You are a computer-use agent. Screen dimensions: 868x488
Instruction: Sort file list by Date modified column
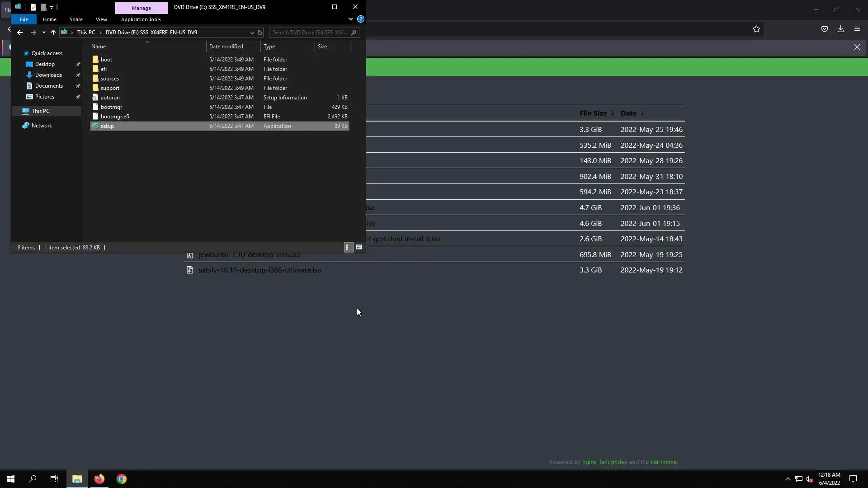tap(226, 47)
